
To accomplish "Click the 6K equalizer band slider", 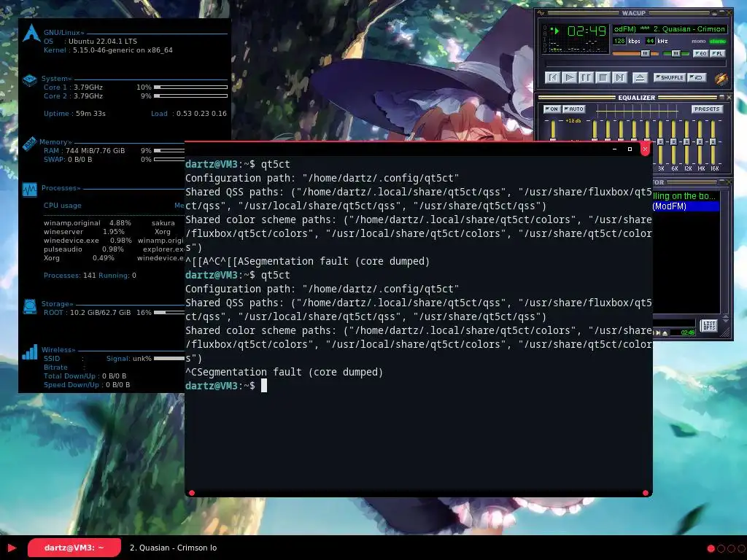I will (x=673, y=142).
